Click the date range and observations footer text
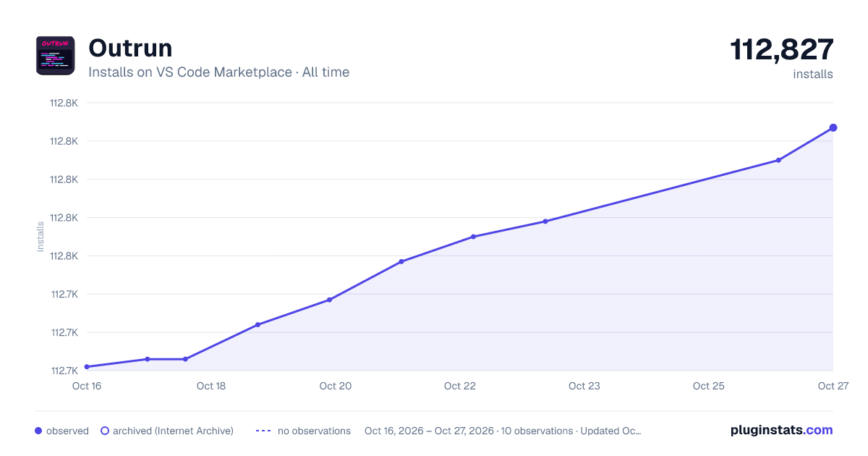 (503, 431)
